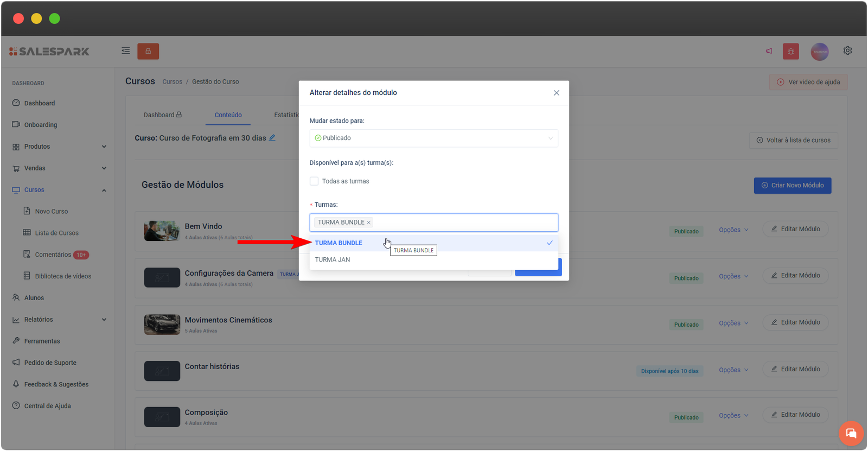Click the red bug report icon
The height and width of the screenshot is (451, 868).
(x=790, y=52)
